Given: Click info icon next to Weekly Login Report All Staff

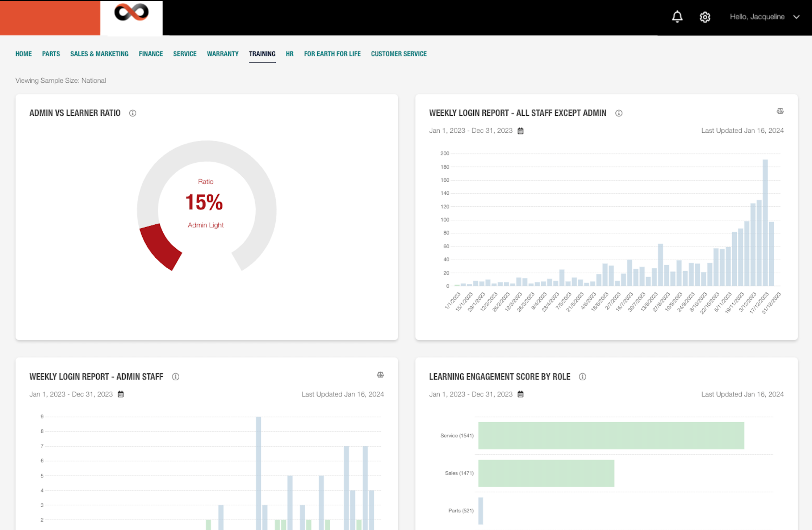Looking at the screenshot, I should [x=619, y=113].
